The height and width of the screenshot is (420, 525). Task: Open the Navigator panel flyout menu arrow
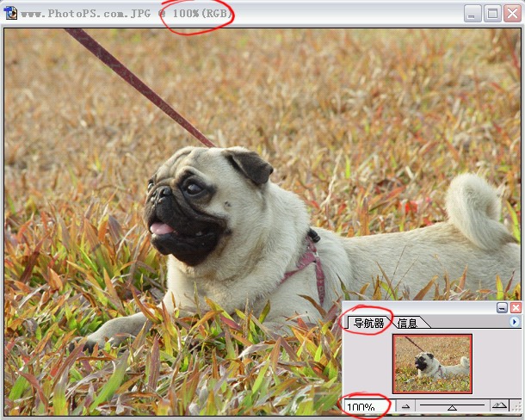515,322
